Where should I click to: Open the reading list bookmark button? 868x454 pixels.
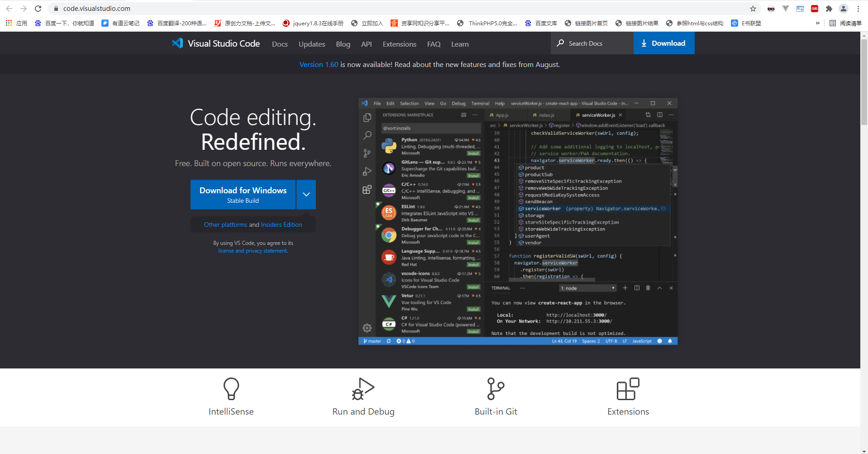(x=845, y=23)
